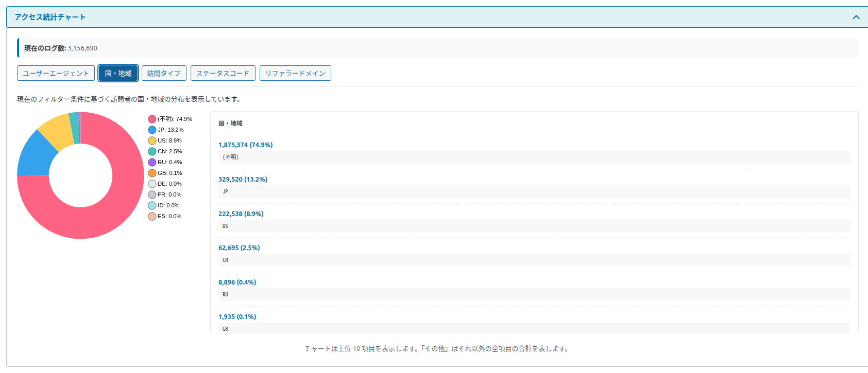Open the 訪問タイプ tab
This screenshot has width=868, height=373.
point(164,73)
